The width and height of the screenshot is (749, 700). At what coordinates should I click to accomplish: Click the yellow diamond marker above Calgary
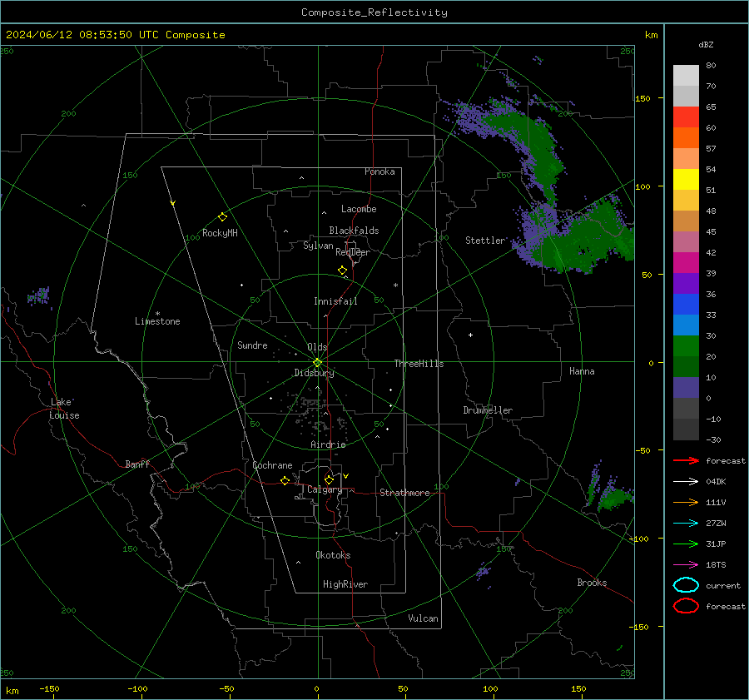(329, 479)
